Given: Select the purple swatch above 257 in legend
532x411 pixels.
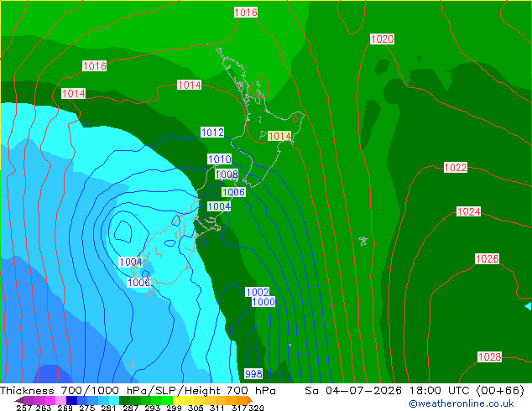Looking at the screenshot, I should 29,400.
